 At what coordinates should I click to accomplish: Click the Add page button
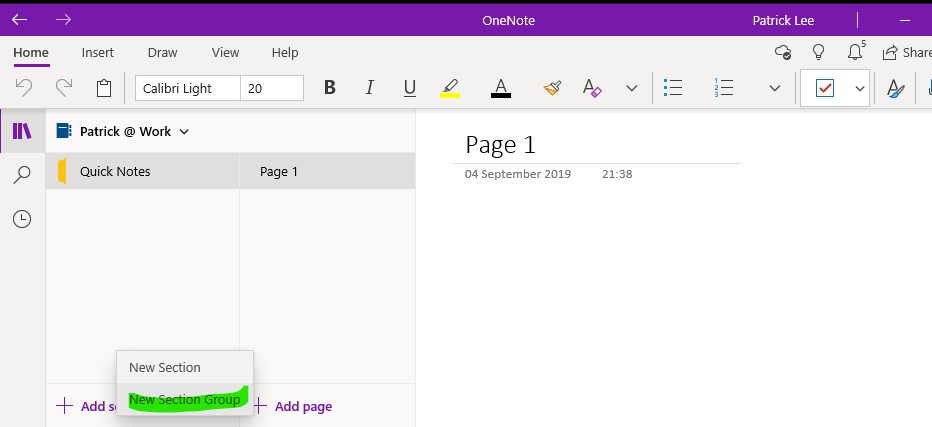click(x=292, y=406)
